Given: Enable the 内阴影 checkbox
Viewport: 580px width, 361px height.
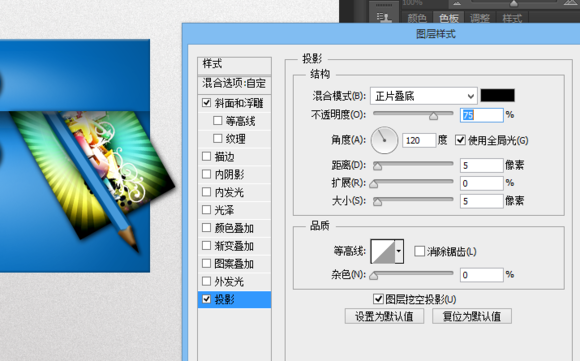Looking at the screenshot, I should [206, 174].
